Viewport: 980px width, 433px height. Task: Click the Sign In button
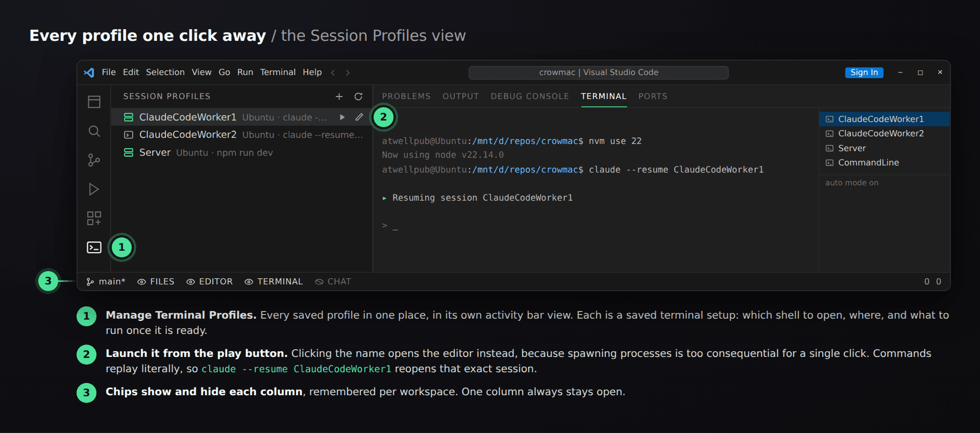pyautogui.click(x=864, y=73)
